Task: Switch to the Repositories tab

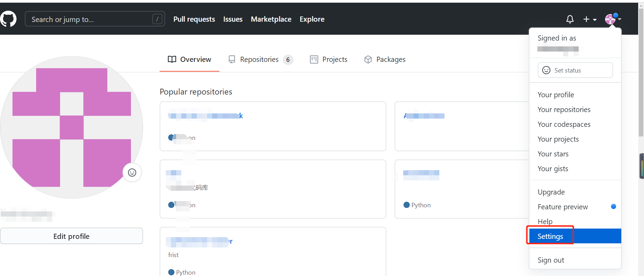Action: (x=260, y=59)
